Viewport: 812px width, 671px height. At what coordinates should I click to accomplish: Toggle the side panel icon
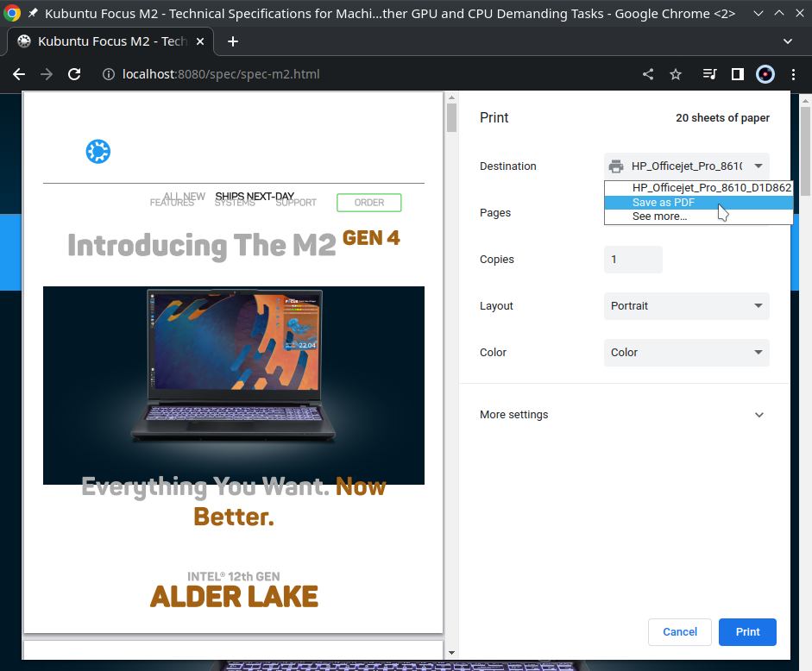coord(738,74)
